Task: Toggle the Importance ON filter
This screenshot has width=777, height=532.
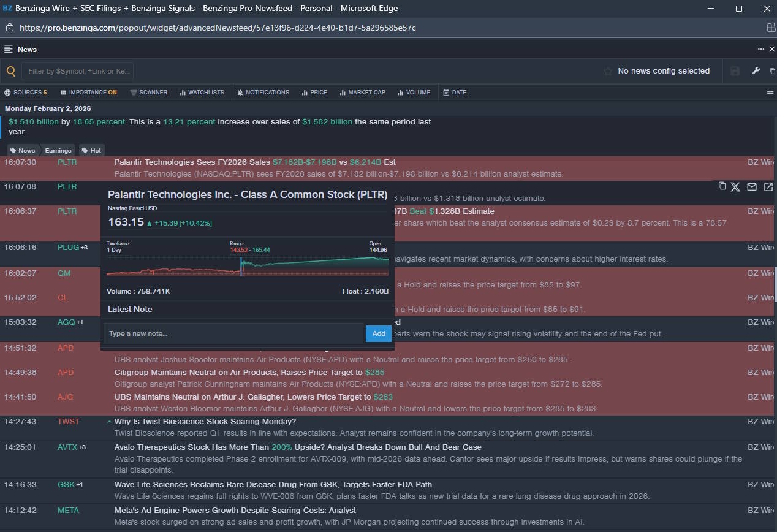Action: (x=89, y=93)
